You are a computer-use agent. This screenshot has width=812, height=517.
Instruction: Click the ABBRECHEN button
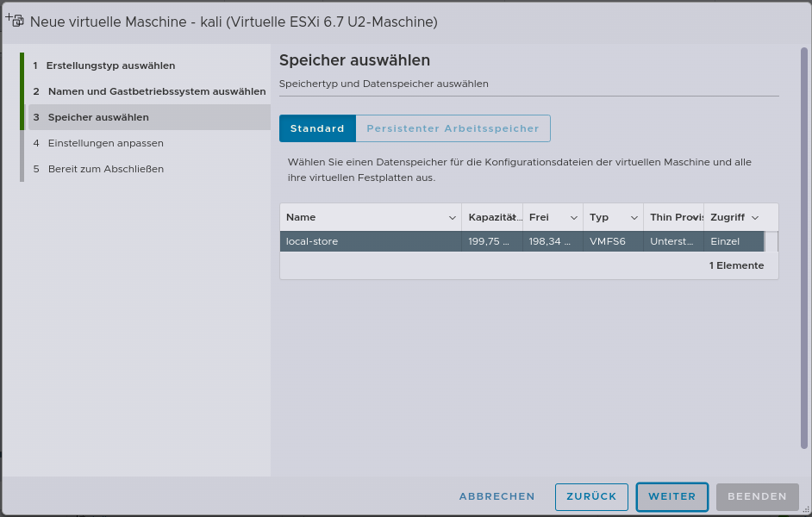[x=497, y=496]
